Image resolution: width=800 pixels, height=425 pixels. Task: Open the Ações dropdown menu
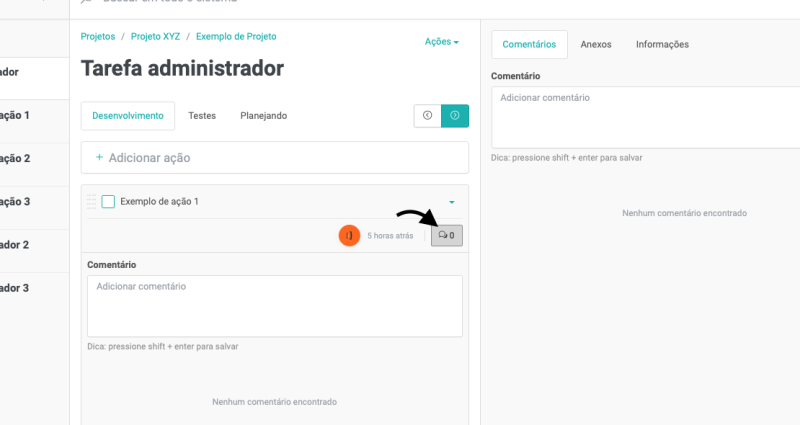441,42
